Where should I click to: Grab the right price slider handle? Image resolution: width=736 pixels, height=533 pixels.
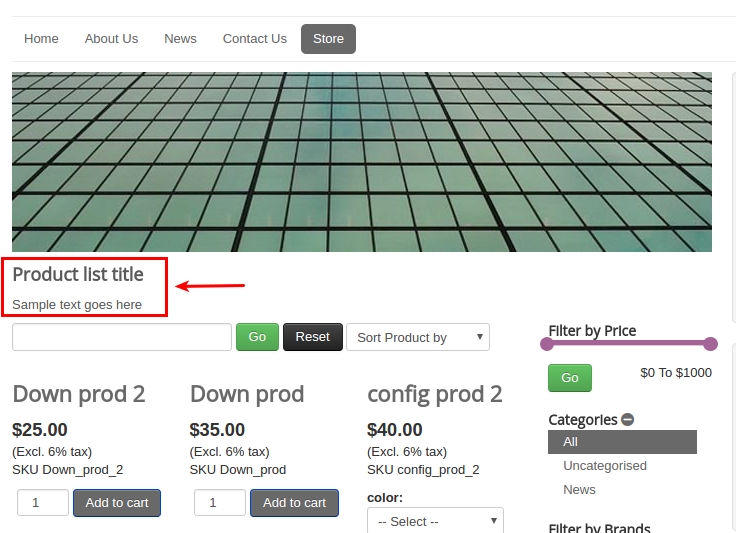point(710,344)
